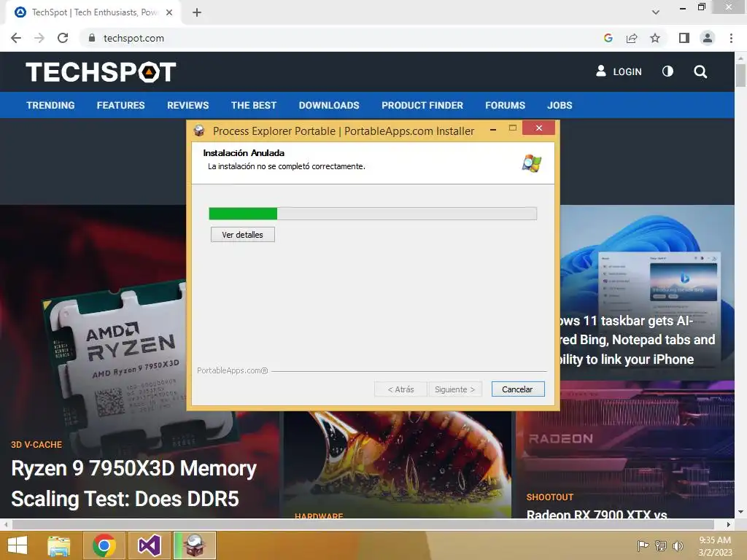Click the disabled Siguiente button
The width and height of the screenshot is (747, 560).
[x=455, y=389]
